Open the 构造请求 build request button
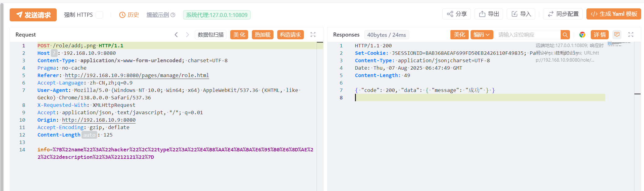Image resolution: width=644 pixels, height=191 pixels. click(290, 35)
